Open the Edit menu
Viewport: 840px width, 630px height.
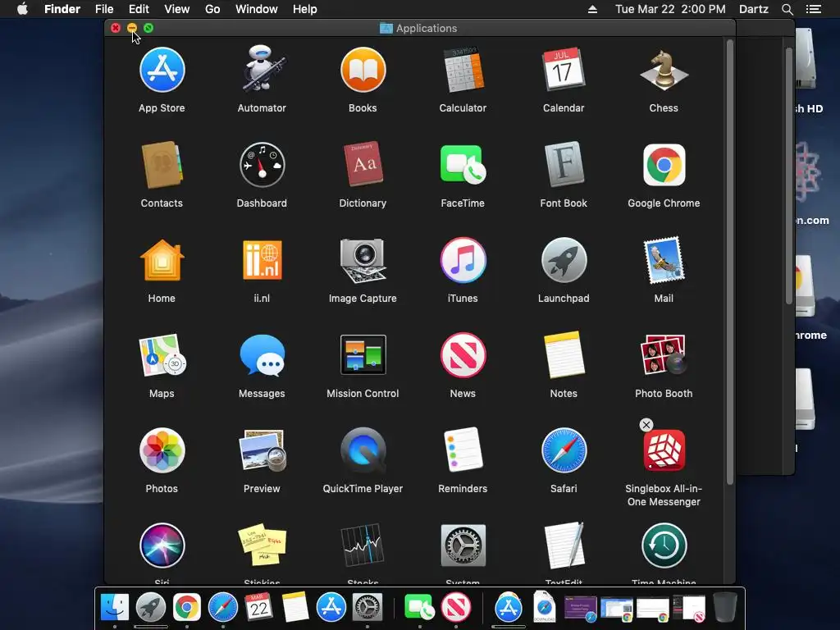point(139,9)
